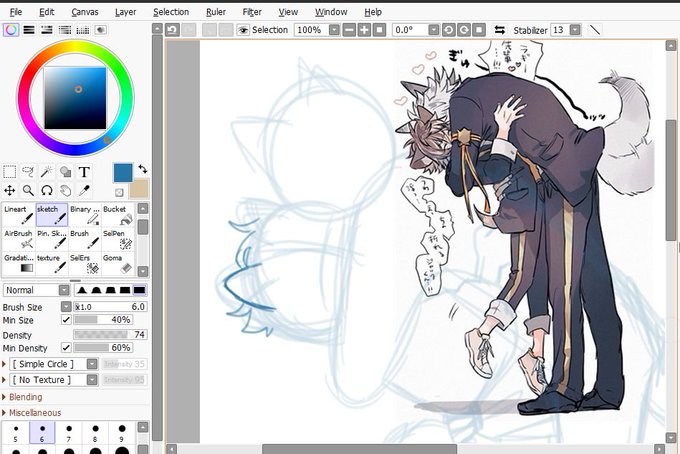Screen dimensions: 680x454
Task: Select the shape tool
Action: [65, 172]
